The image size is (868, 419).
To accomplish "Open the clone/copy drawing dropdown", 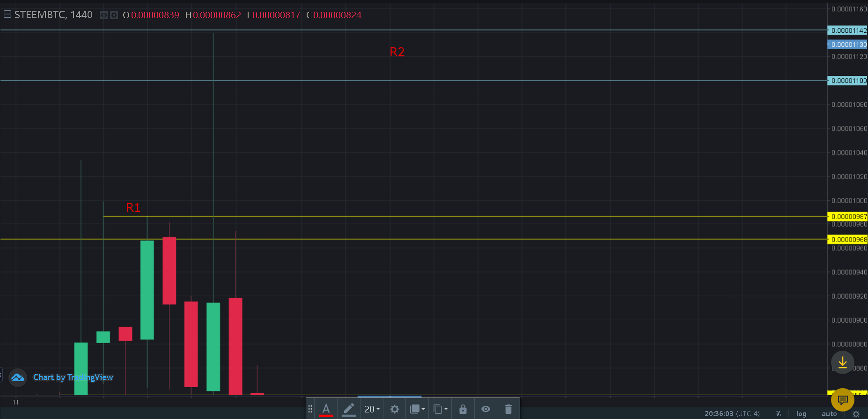I will 440,409.
